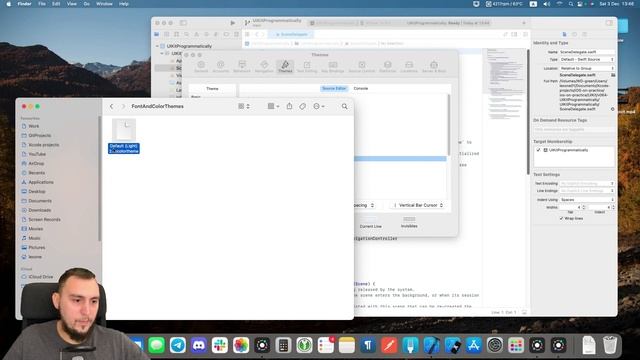The height and width of the screenshot is (360, 640).
Task: Click the Current Line color swatch
Action: click(370, 219)
